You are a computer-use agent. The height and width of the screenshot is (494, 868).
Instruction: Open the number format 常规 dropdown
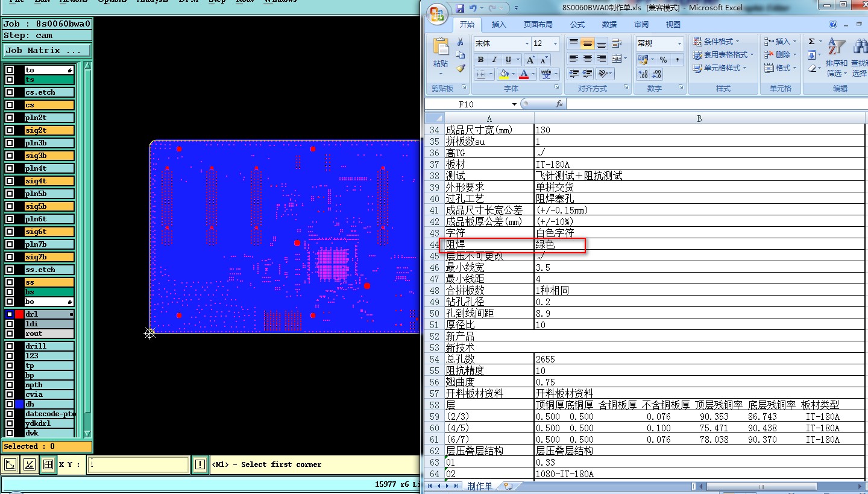pos(679,43)
